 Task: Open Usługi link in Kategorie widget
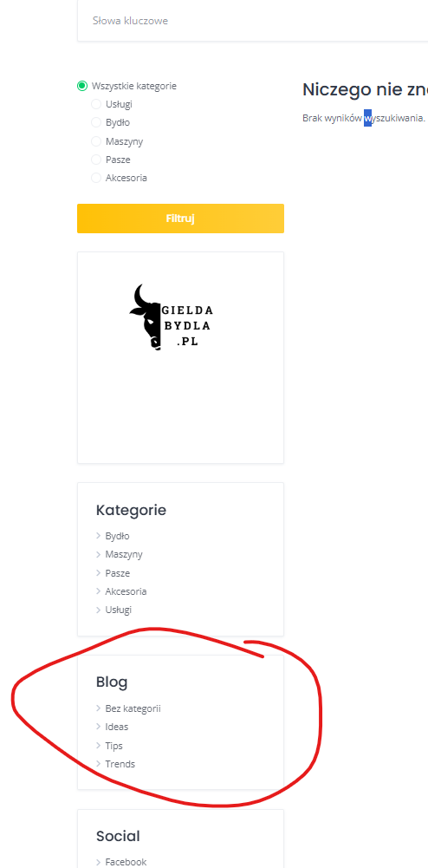pyautogui.click(x=119, y=610)
